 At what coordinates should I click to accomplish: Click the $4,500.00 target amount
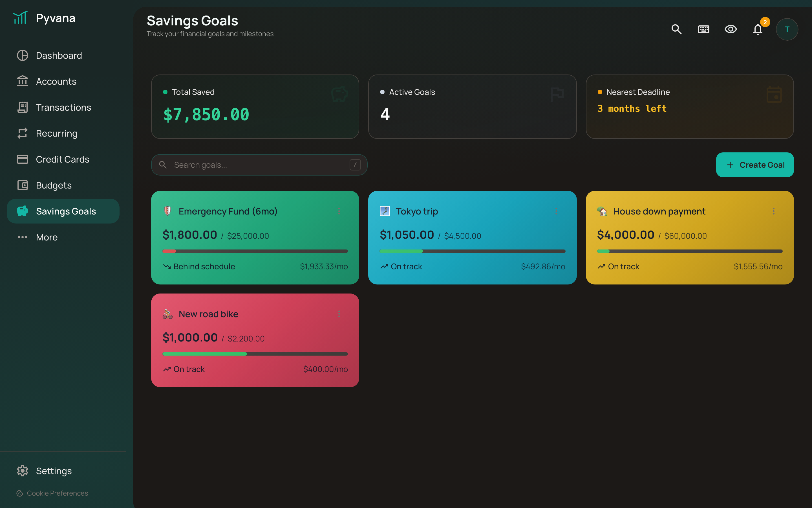pyautogui.click(x=462, y=236)
